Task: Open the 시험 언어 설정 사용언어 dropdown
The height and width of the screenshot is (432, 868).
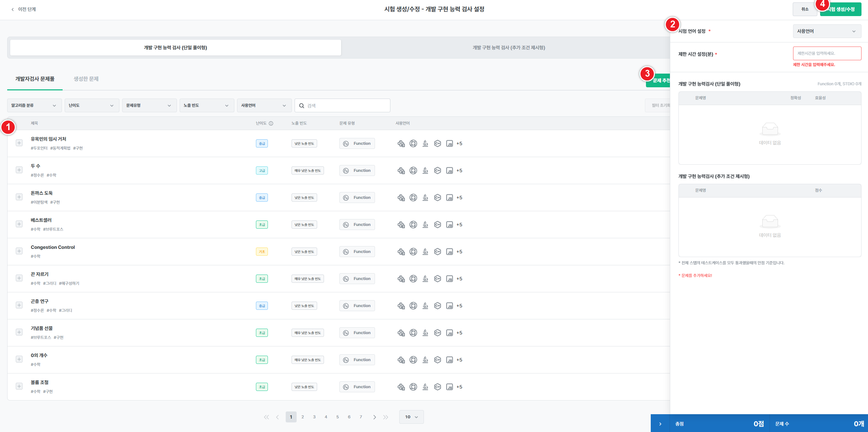Action: click(827, 31)
